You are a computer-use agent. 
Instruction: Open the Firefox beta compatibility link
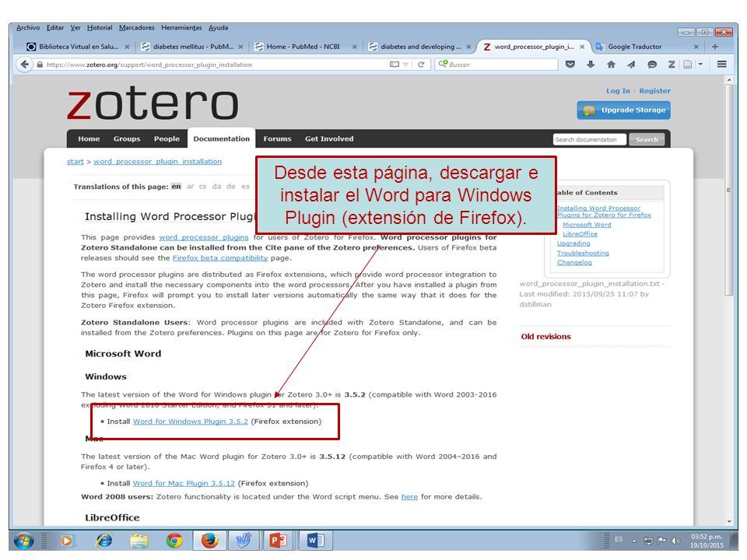pyautogui.click(x=220, y=257)
